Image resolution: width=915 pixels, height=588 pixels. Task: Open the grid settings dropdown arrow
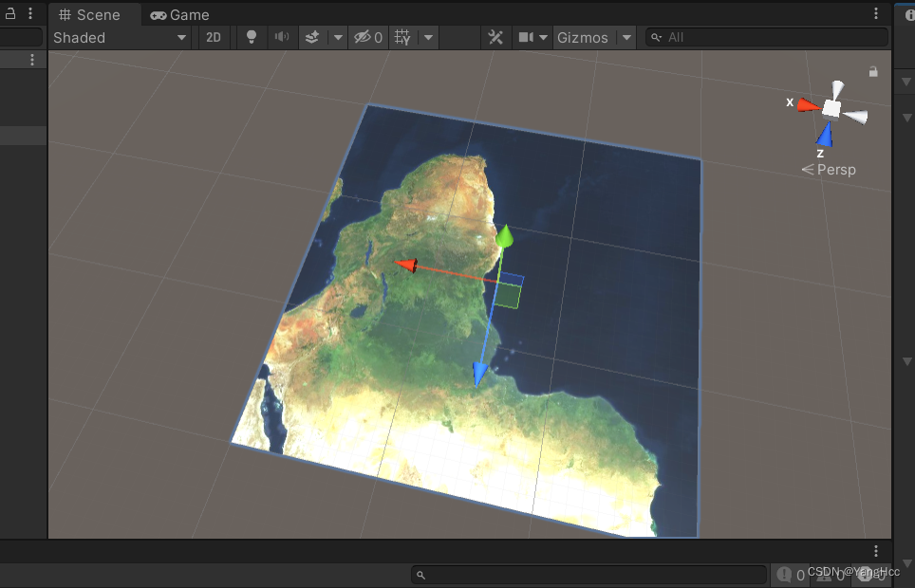point(428,37)
